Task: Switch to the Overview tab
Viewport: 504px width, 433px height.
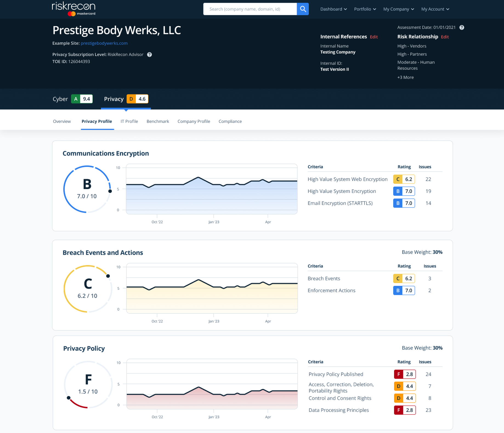Action: (x=62, y=121)
